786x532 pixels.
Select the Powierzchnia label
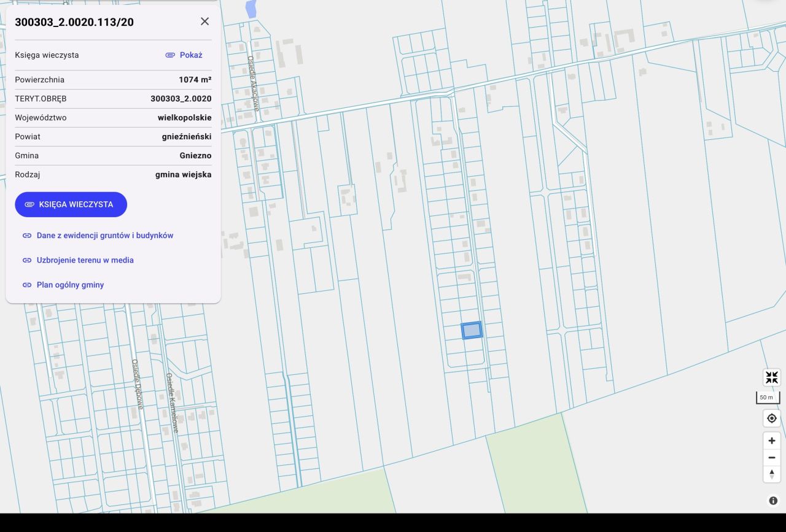[40, 80]
